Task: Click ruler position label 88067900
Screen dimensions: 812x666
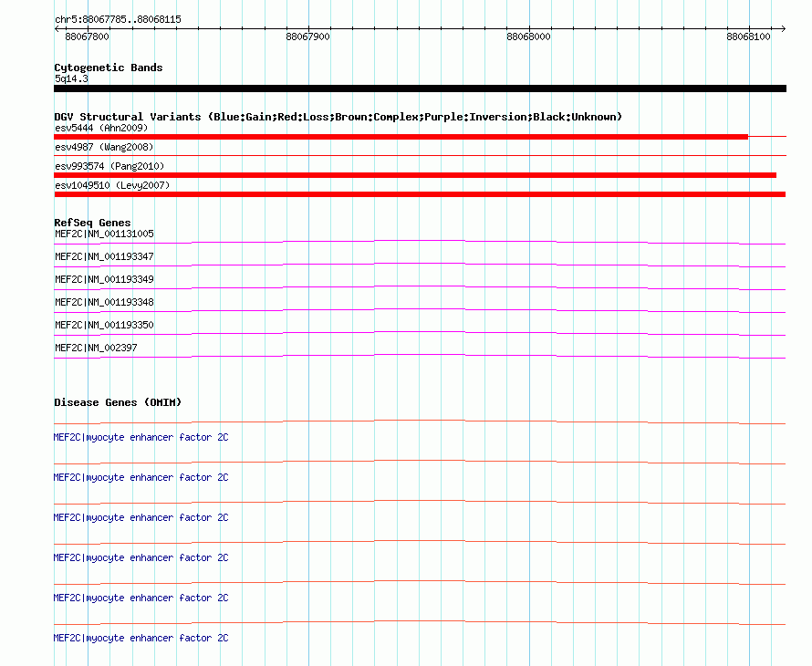Action: [x=307, y=36]
